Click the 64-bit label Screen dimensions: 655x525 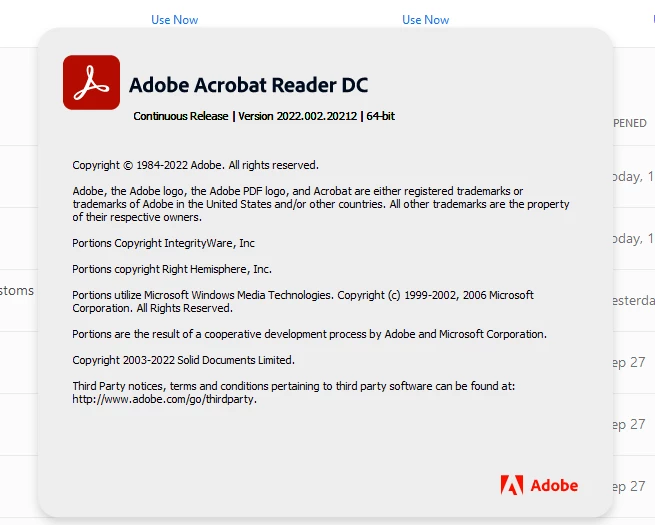coord(381,116)
